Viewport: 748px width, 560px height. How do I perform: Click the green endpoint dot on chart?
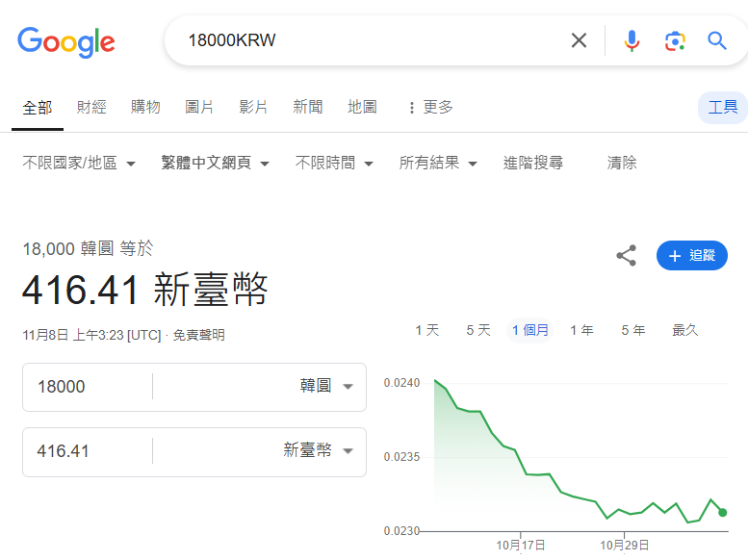pos(722,513)
